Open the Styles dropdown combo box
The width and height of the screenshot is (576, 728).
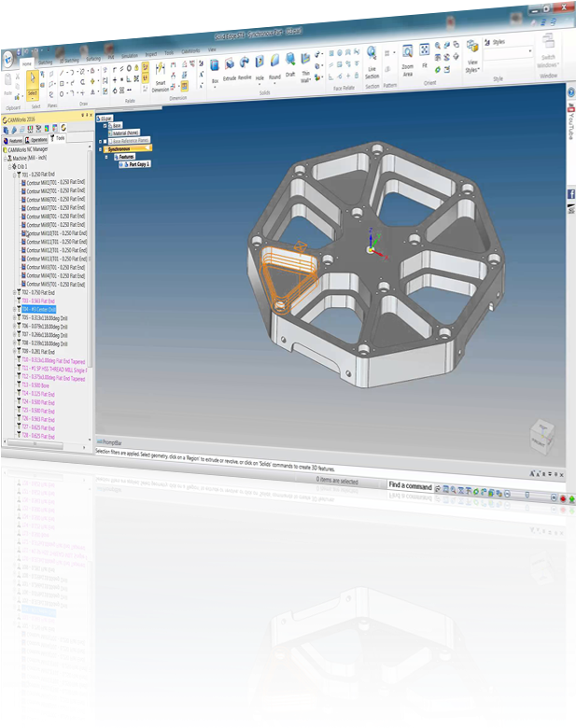click(x=508, y=52)
